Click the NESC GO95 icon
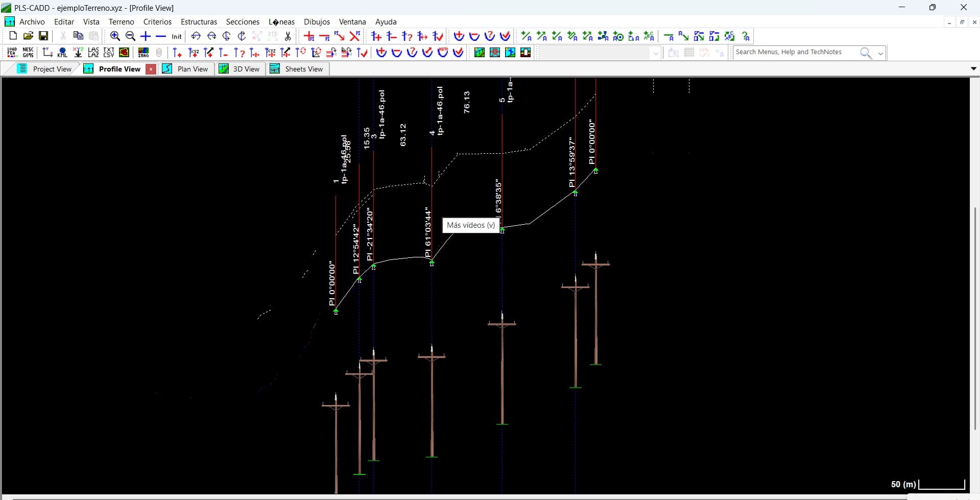This screenshot has height=500, width=980. (28, 53)
